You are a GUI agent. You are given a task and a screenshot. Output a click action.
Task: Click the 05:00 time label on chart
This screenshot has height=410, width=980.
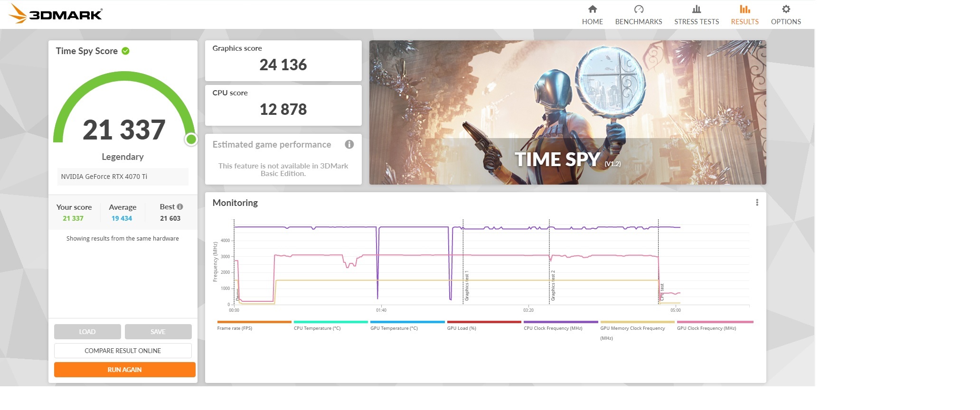pyautogui.click(x=676, y=310)
